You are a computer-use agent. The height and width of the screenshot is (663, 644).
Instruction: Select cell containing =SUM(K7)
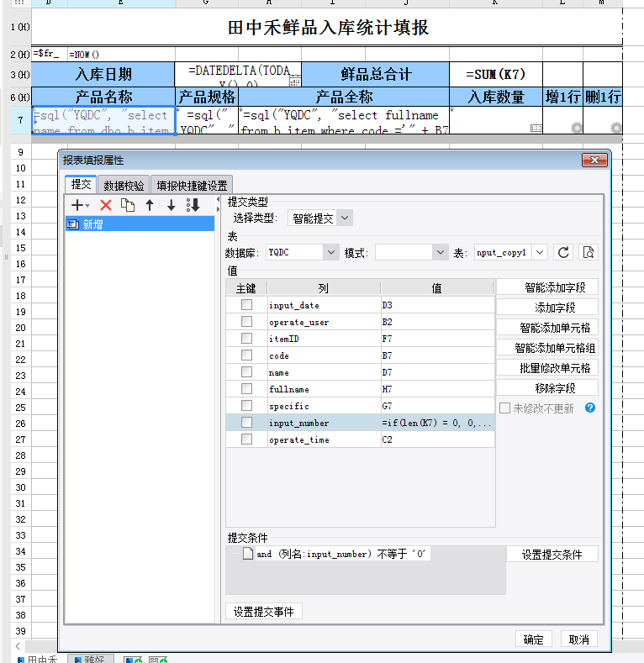pyautogui.click(x=495, y=75)
